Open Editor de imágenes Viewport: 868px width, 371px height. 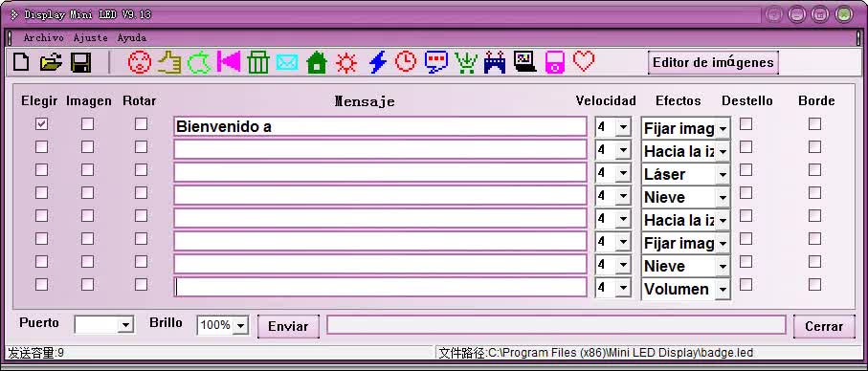coord(713,62)
